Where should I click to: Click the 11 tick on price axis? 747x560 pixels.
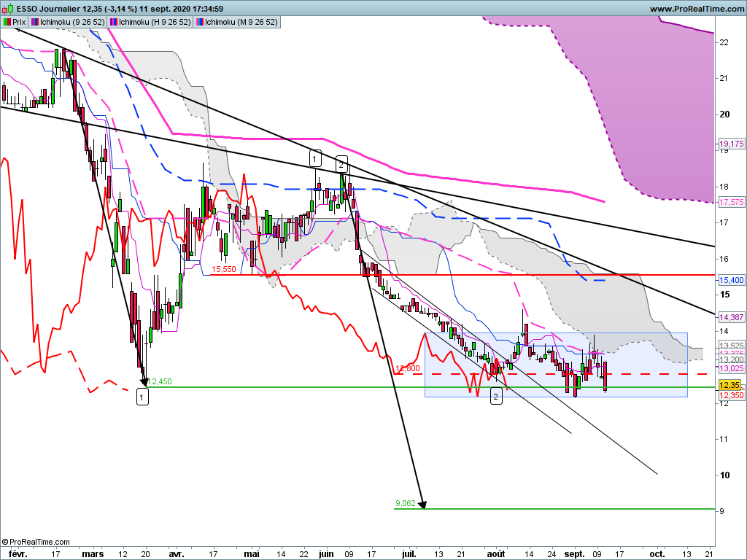(724, 439)
